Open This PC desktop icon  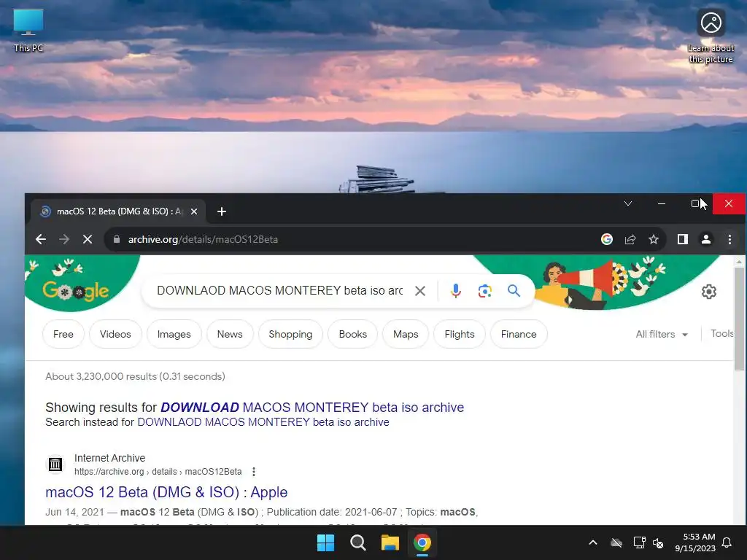(28, 30)
